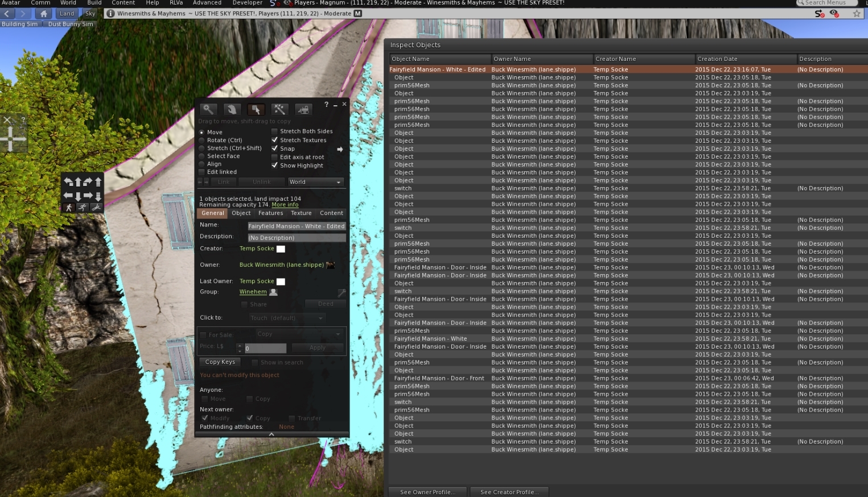Toggle the Edit linked checkbox
Screen dimensions: 868x497
pos(201,172)
